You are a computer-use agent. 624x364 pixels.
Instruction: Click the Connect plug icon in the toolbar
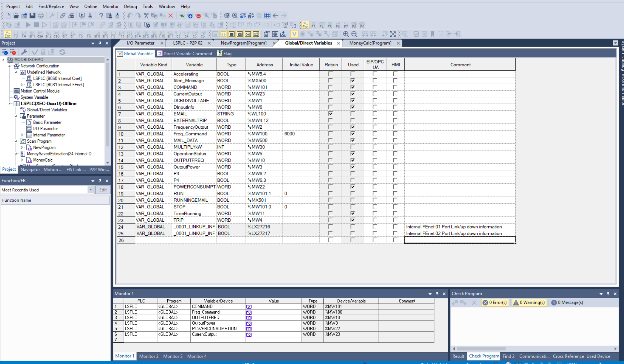click(x=63, y=15)
